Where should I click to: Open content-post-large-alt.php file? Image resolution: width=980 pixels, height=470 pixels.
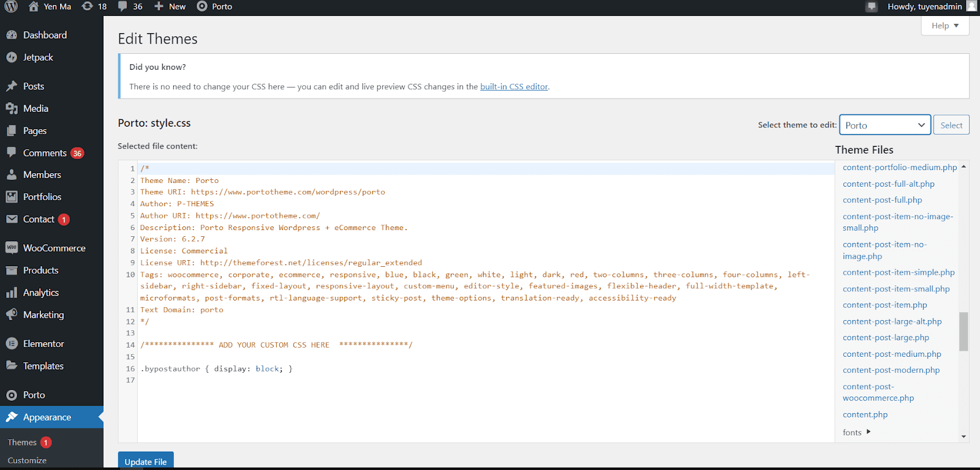(x=892, y=321)
